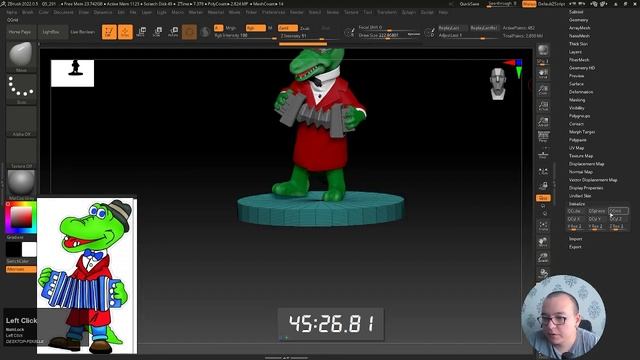Open the Zplugin menu

tap(409, 12)
